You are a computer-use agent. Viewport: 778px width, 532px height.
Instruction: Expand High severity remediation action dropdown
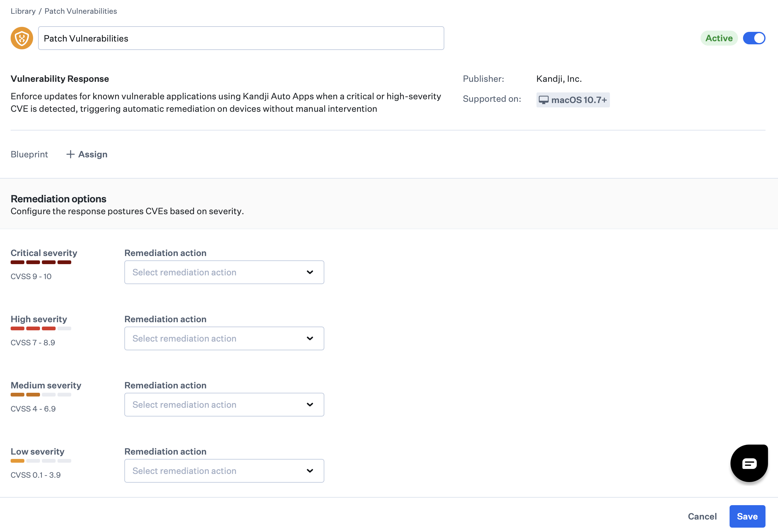pyautogui.click(x=224, y=339)
